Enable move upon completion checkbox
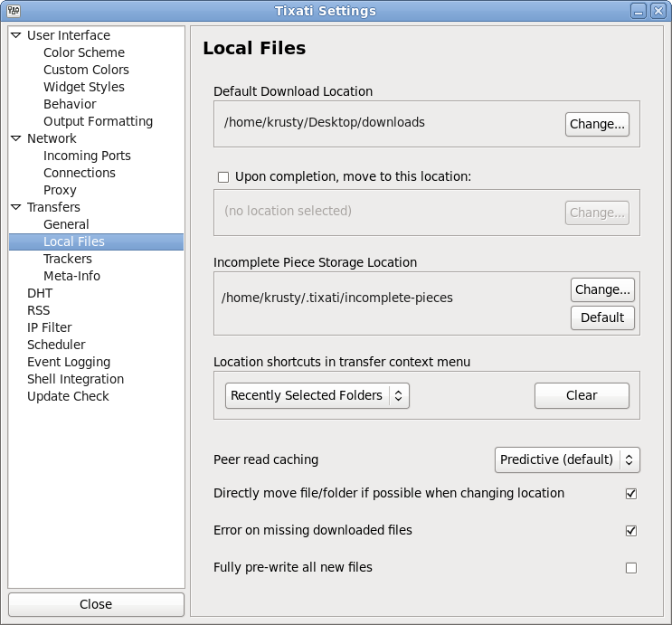 point(223,177)
